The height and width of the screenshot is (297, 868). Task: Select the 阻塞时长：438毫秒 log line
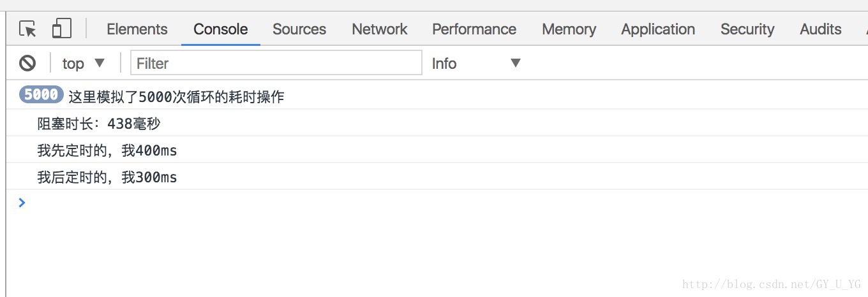coord(99,124)
